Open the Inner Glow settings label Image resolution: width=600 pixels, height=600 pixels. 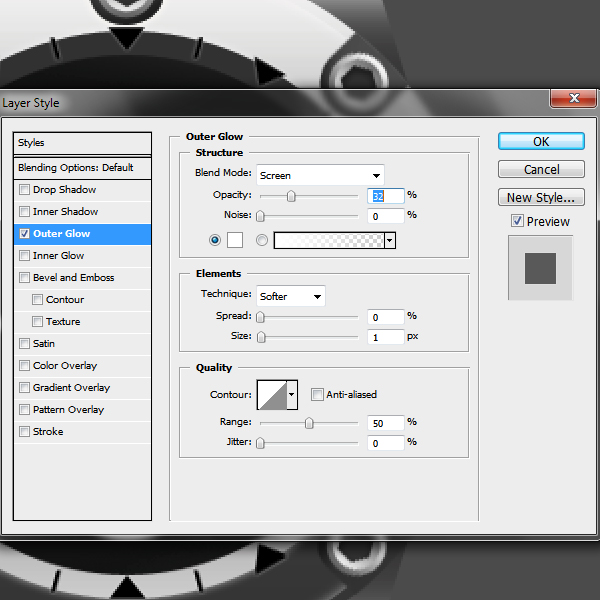point(58,256)
